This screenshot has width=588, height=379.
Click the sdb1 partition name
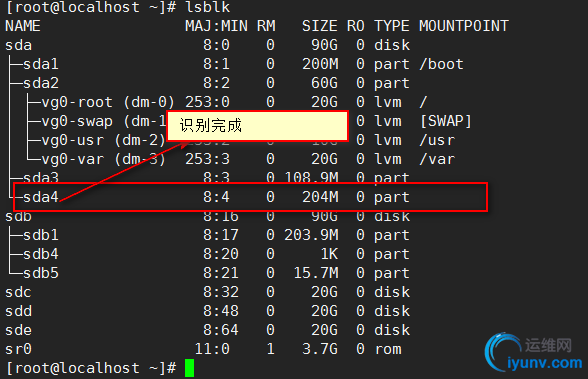41,235
